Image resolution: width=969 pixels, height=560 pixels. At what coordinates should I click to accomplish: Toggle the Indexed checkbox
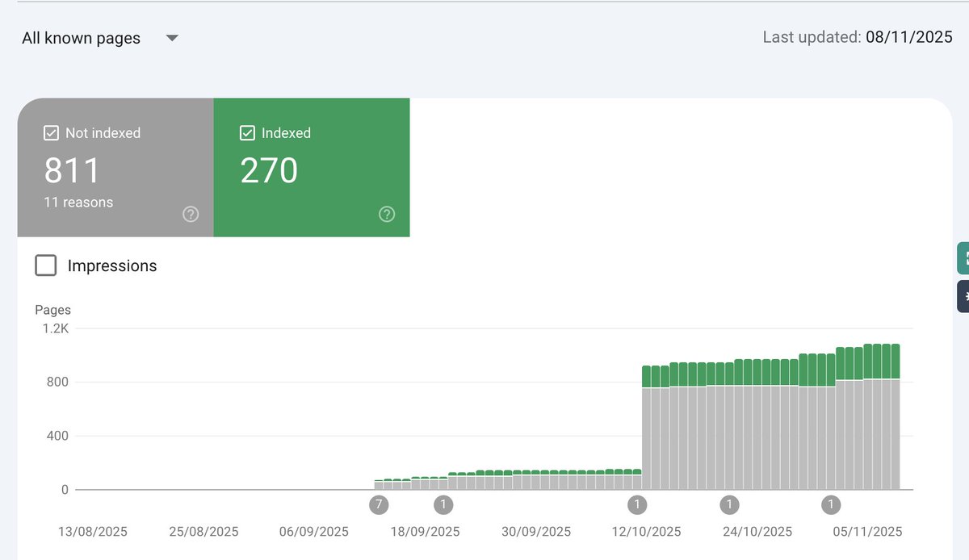[x=247, y=133]
